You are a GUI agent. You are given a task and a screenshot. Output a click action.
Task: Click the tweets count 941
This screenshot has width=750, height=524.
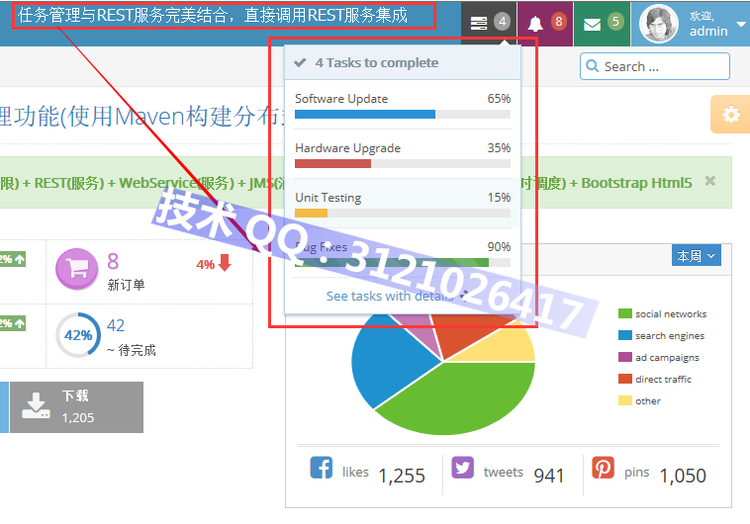pos(549,476)
